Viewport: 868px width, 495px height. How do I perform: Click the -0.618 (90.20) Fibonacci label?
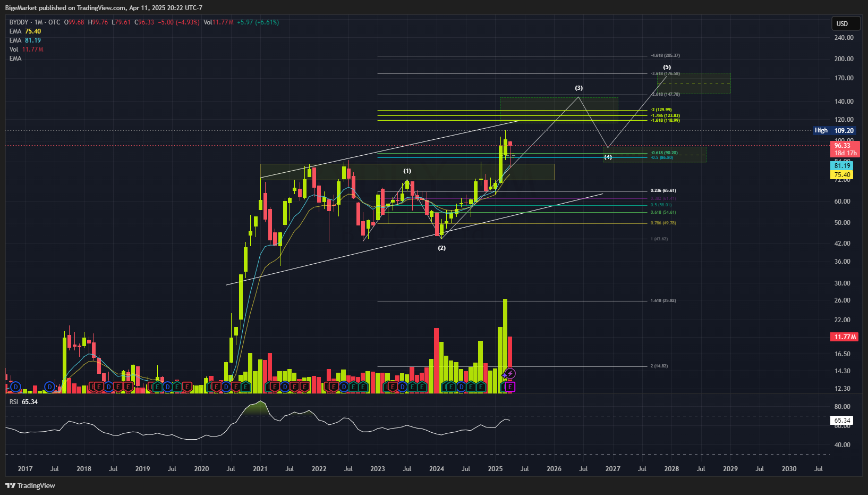click(664, 153)
